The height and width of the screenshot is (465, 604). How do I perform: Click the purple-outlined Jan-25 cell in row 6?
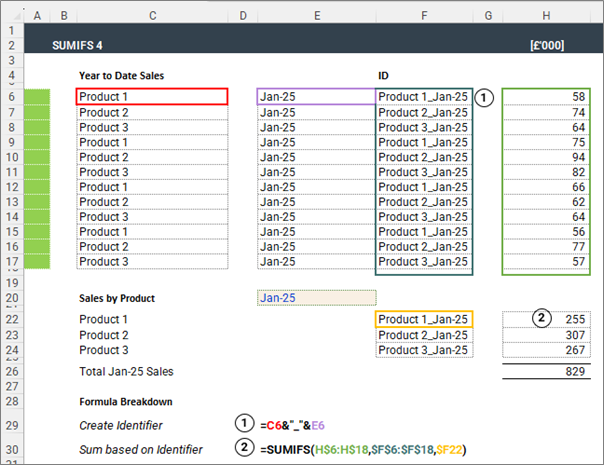316,97
